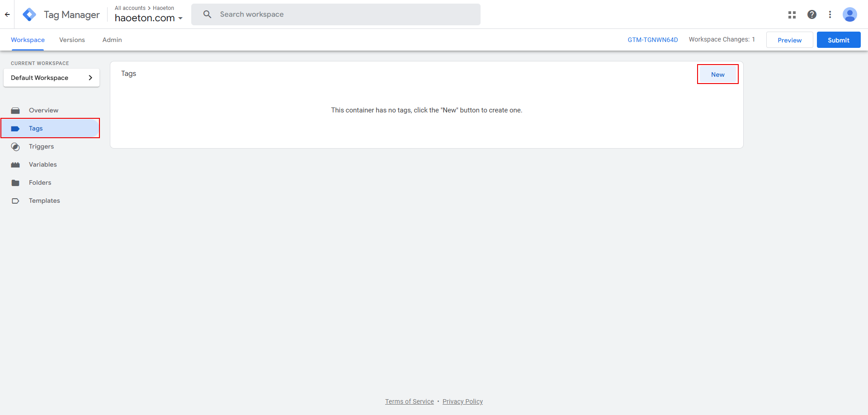Screen dimensions: 868x415
Task: Click the Tag Manager logo
Action: pos(29,14)
